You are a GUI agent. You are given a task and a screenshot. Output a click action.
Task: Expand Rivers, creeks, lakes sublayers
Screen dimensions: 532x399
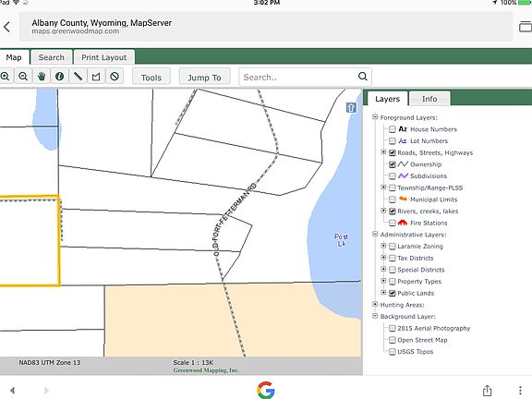383,211
